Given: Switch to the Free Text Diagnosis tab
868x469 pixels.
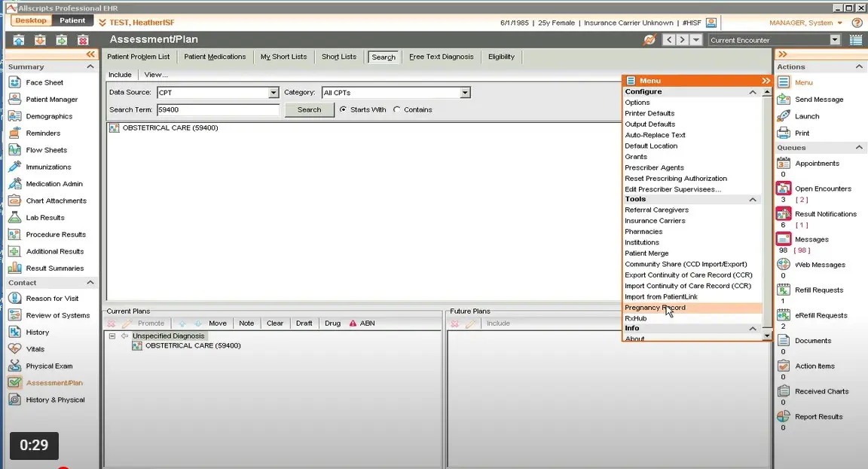Looking at the screenshot, I should coord(442,57).
